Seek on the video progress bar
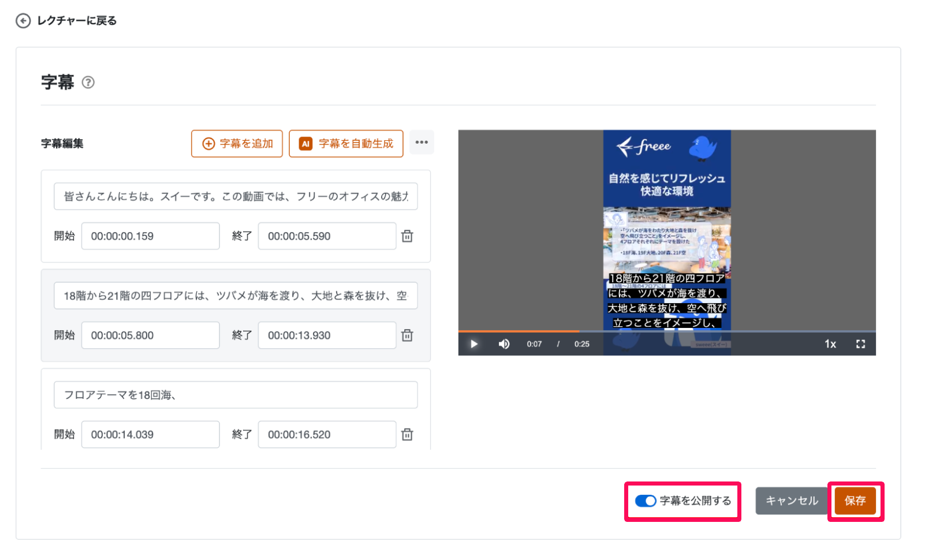The height and width of the screenshot is (560, 925). coord(667,331)
